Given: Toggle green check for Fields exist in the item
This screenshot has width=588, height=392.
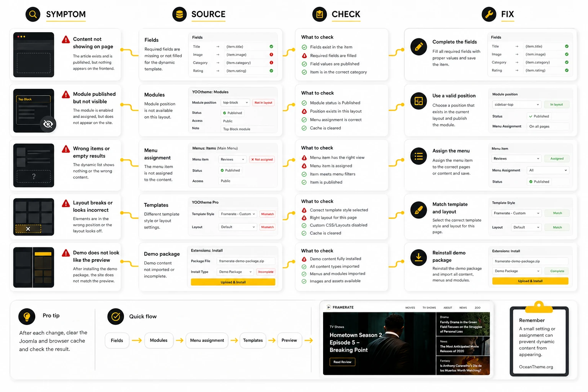Looking at the screenshot, I should (304, 47).
